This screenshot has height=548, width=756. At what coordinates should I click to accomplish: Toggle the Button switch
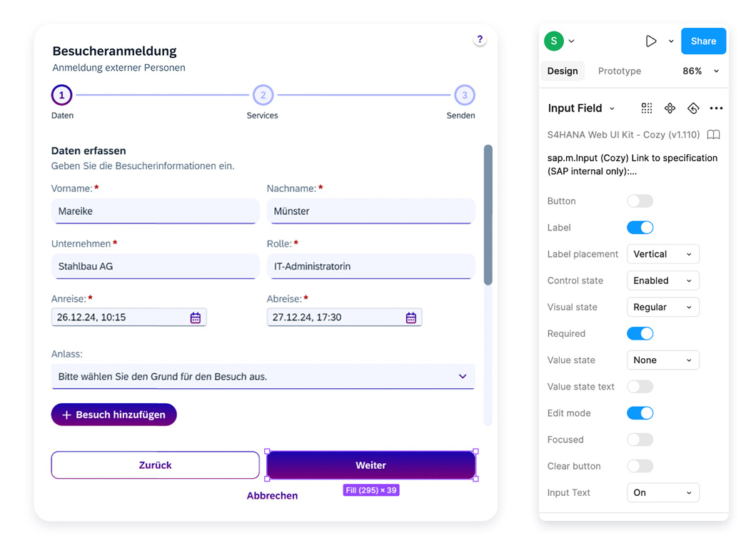click(640, 201)
